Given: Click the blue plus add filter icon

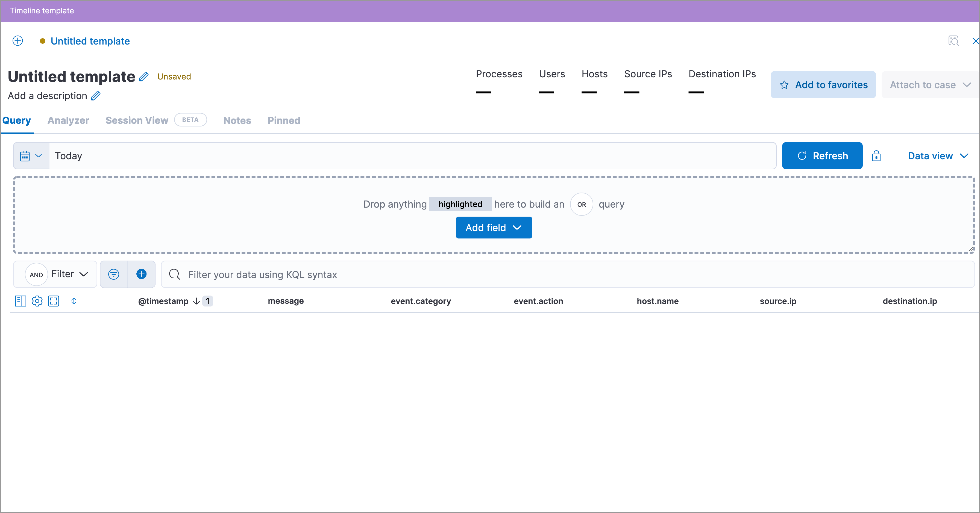Looking at the screenshot, I should 142,274.
